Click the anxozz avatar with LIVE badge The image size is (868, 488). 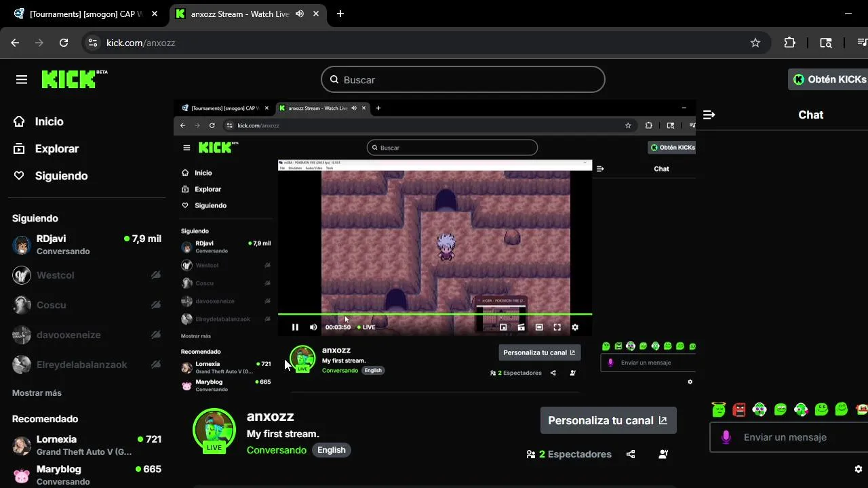click(214, 430)
